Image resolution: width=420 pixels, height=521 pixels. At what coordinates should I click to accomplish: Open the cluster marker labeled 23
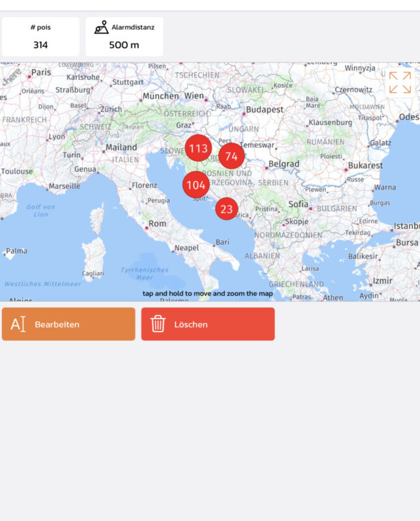point(227,209)
